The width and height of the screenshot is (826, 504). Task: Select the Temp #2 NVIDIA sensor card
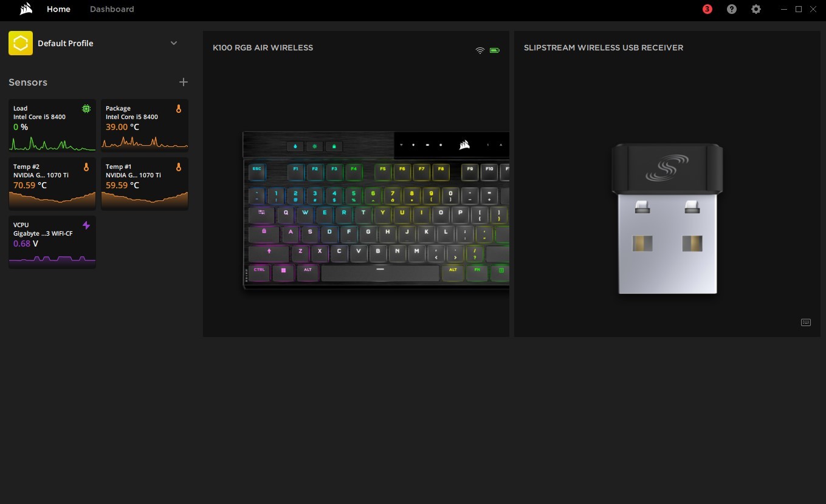coord(52,183)
